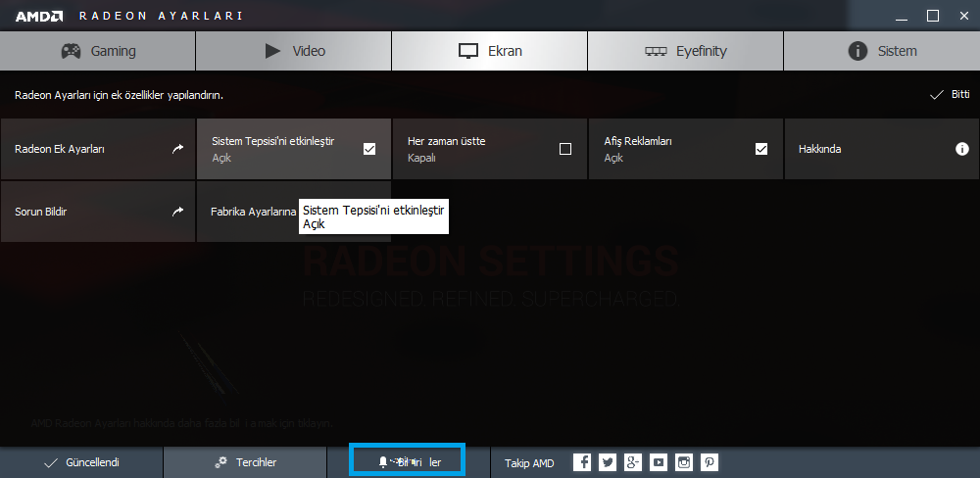Open AMD Instagram icon
980x478 pixels.
(684, 462)
